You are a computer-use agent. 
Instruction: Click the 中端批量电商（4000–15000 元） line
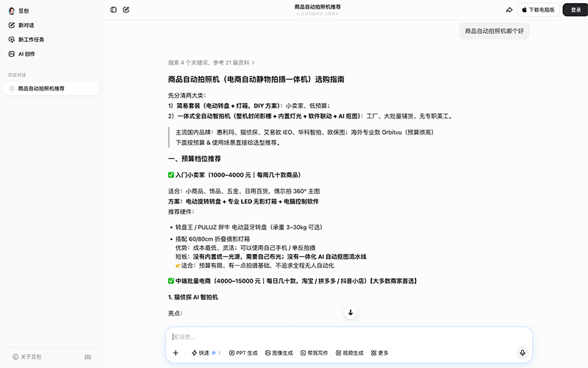(293, 281)
